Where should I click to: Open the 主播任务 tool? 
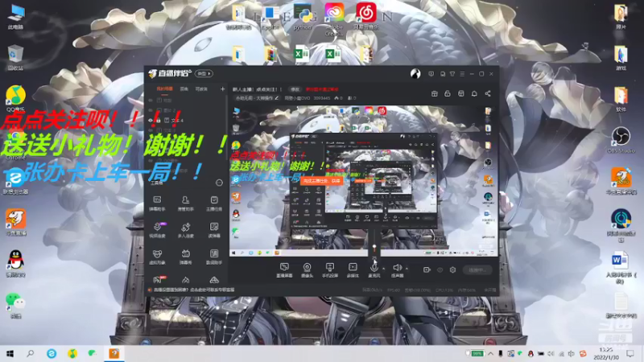214,204
